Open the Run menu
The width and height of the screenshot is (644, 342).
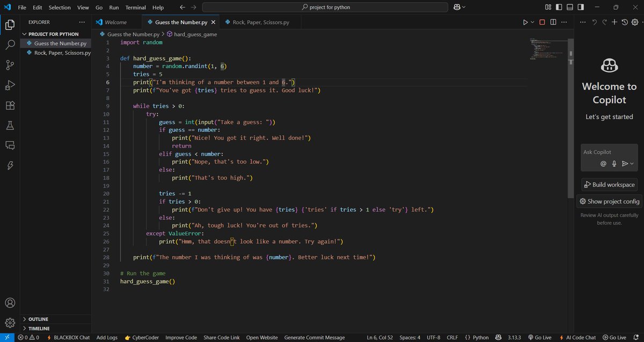(114, 8)
